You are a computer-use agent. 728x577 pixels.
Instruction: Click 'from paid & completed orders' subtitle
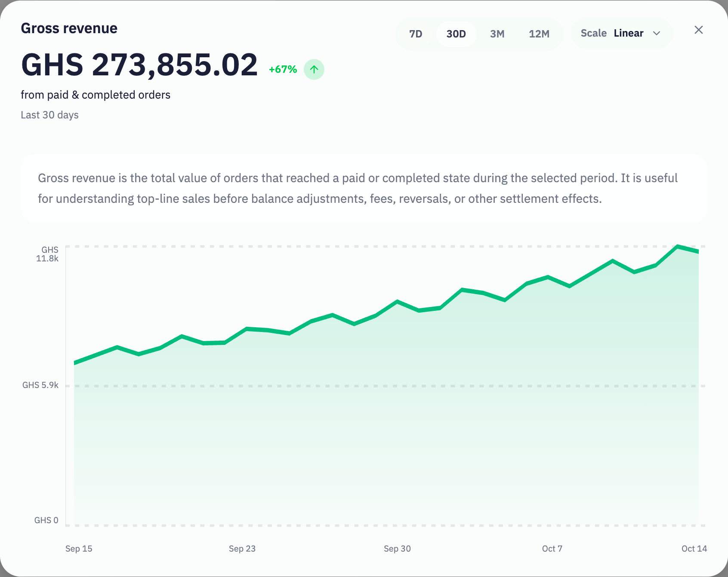pyautogui.click(x=96, y=95)
